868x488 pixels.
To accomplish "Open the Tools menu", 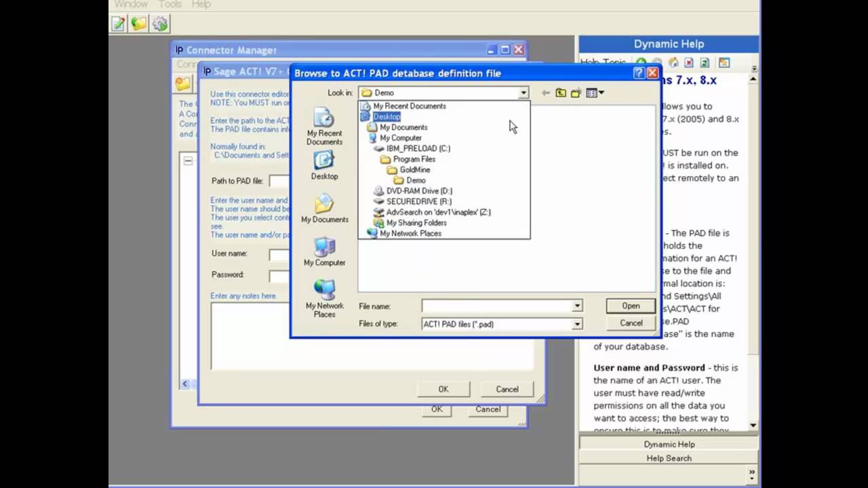I will click(170, 4).
